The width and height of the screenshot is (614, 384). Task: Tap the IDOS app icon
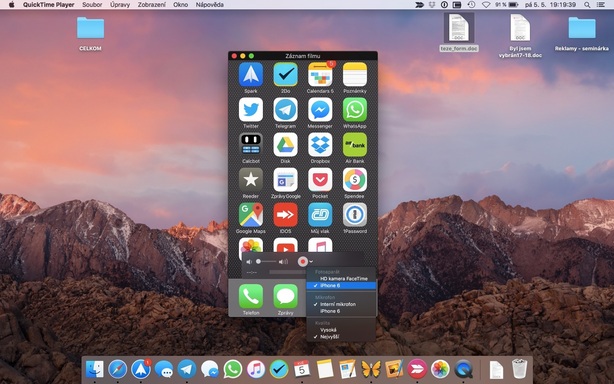pyautogui.click(x=285, y=215)
